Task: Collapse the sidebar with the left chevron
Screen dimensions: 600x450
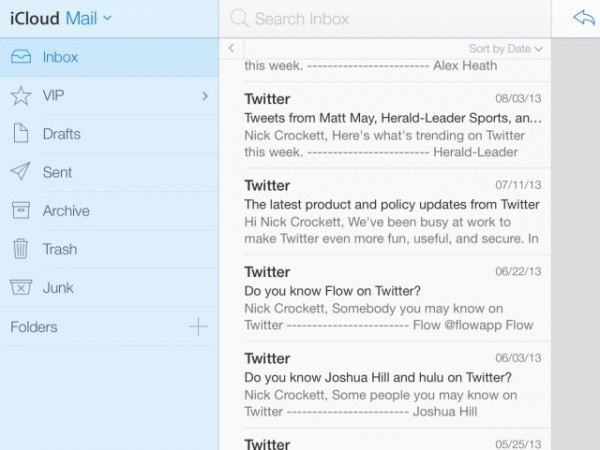Action: click(231, 48)
